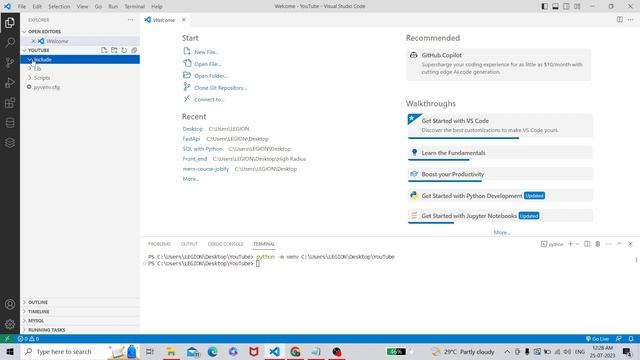Open the Selection menu
Image resolution: width=640 pixels, height=360 pixels.
tap(59, 6)
